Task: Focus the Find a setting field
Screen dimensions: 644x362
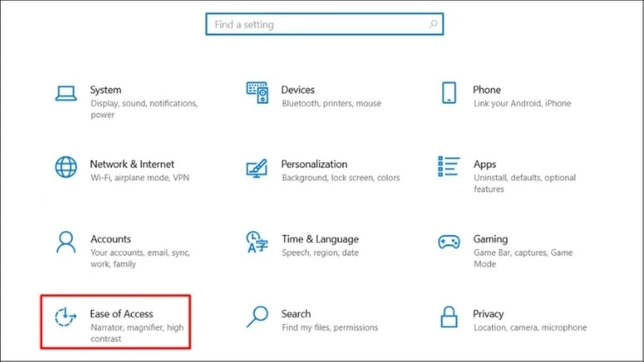Action: 324,24
